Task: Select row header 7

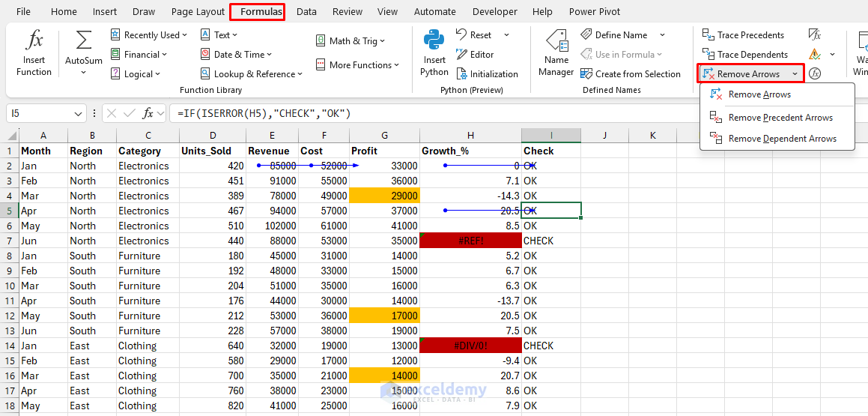Action: pyautogui.click(x=10, y=241)
